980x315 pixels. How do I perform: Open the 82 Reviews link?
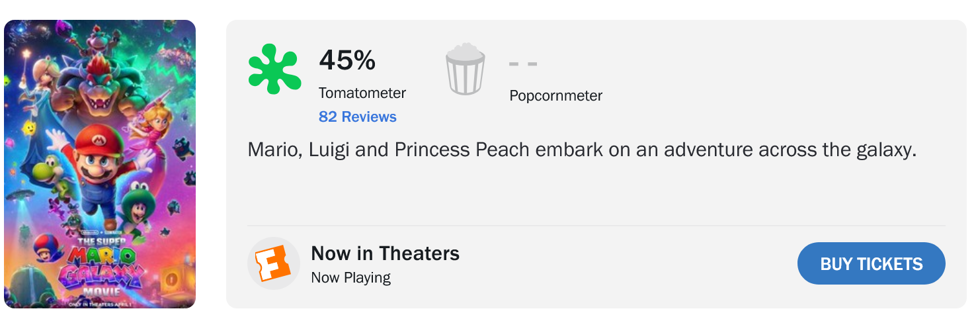[357, 117]
